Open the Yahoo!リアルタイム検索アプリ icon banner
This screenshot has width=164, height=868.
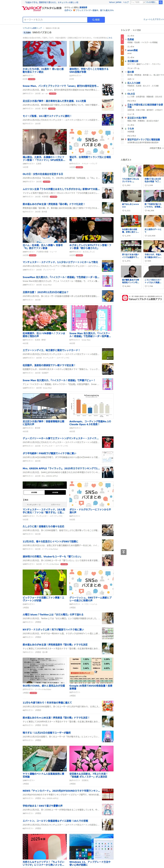[142, 298]
